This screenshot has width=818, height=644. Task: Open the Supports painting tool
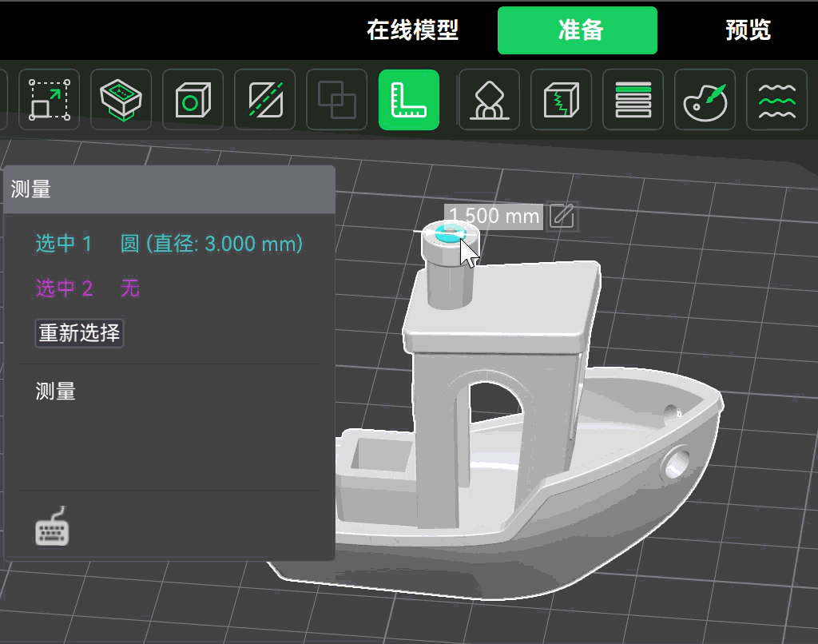tap(490, 100)
